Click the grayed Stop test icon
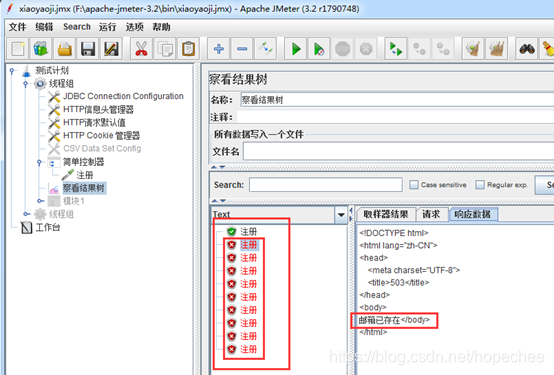The image size is (554, 375). (x=342, y=49)
